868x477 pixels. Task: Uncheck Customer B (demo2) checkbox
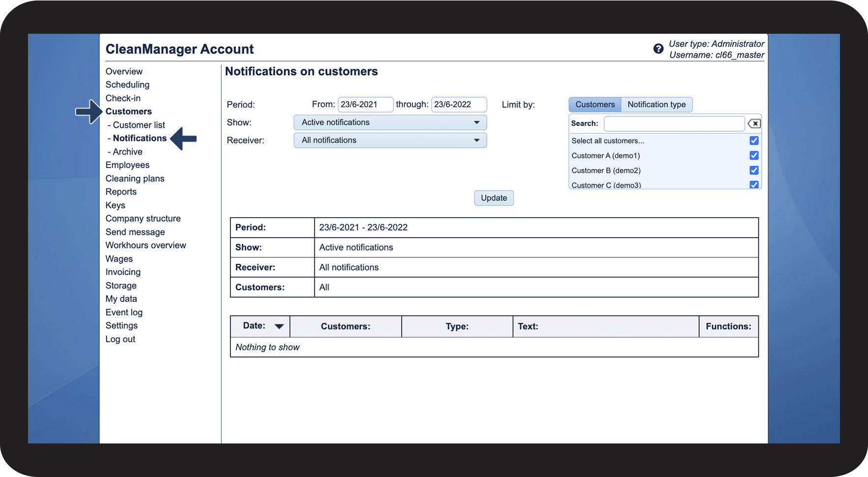(x=754, y=170)
